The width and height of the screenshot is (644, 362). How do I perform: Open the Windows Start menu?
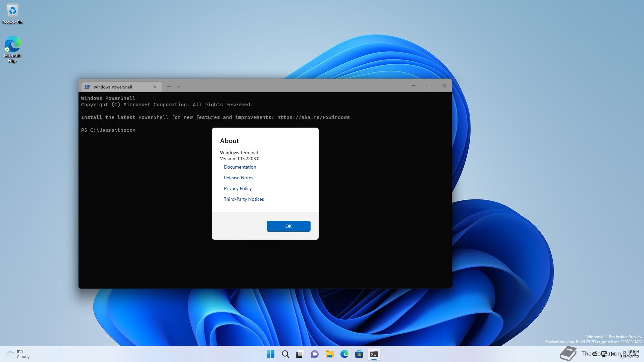(x=270, y=354)
